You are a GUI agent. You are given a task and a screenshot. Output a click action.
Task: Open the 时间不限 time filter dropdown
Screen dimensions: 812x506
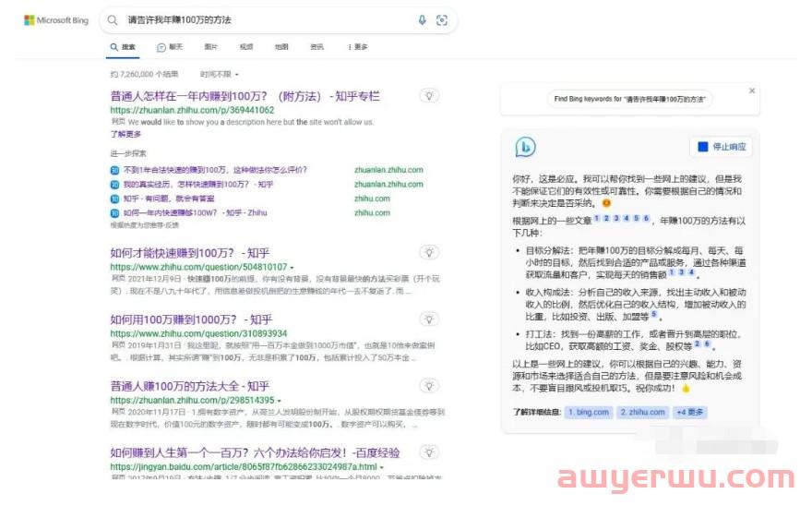pos(220,75)
